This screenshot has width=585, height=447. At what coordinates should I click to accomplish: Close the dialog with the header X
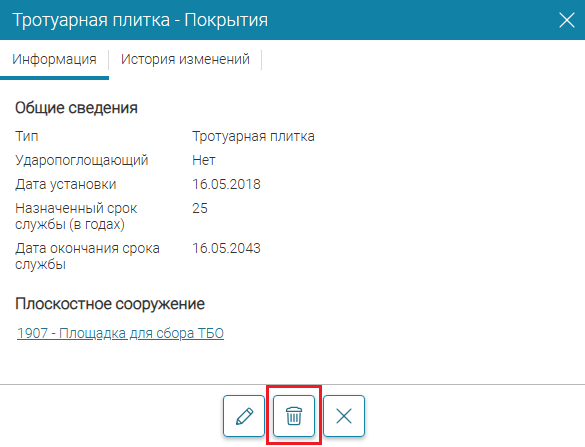tap(567, 20)
